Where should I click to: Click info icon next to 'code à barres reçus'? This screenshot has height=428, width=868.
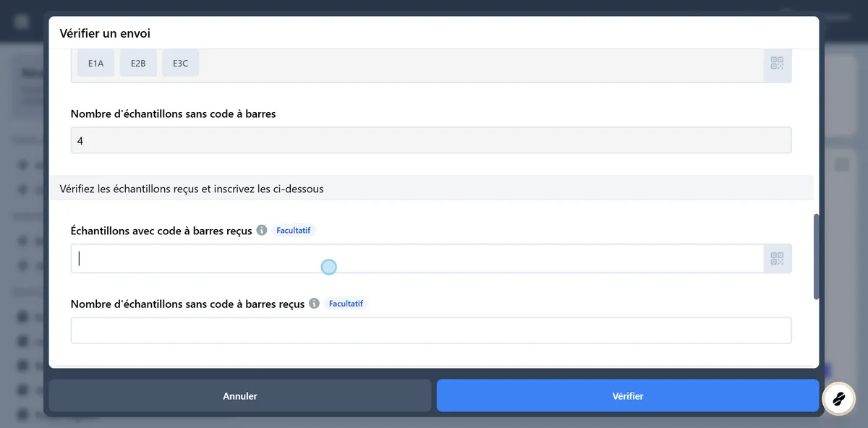pos(262,231)
